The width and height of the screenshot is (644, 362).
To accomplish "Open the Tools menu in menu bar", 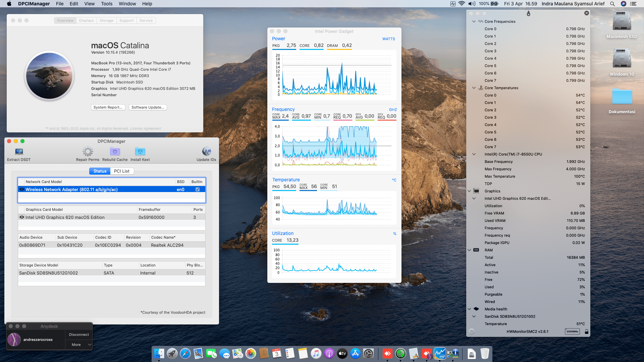I will point(107,4).
